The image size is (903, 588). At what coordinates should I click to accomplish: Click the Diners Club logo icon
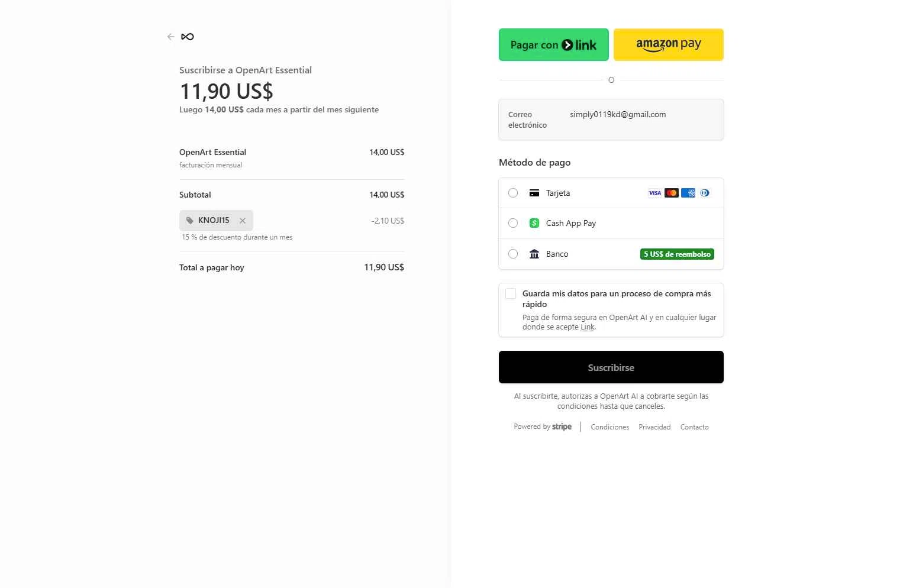(705, 193)
